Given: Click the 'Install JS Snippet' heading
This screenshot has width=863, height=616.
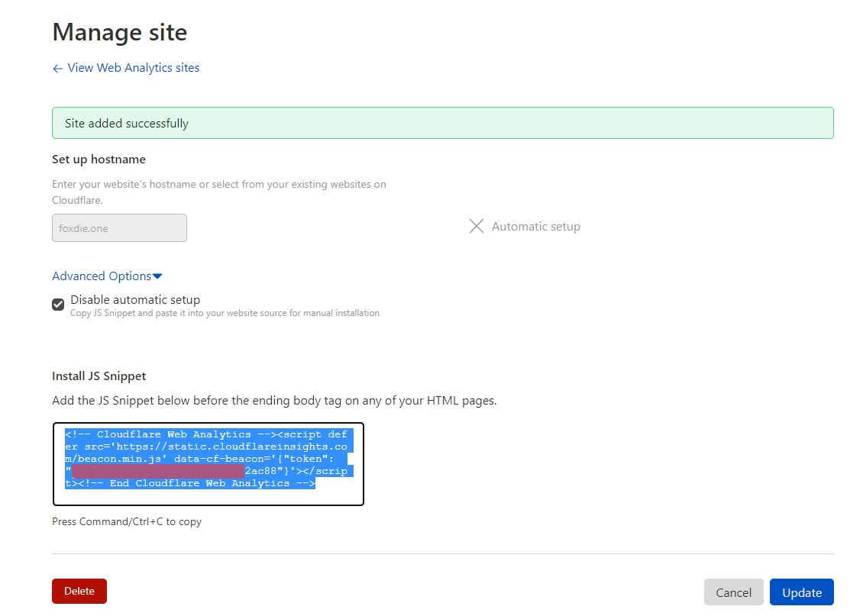Looking at the screenshot, I should coord(99,376).
